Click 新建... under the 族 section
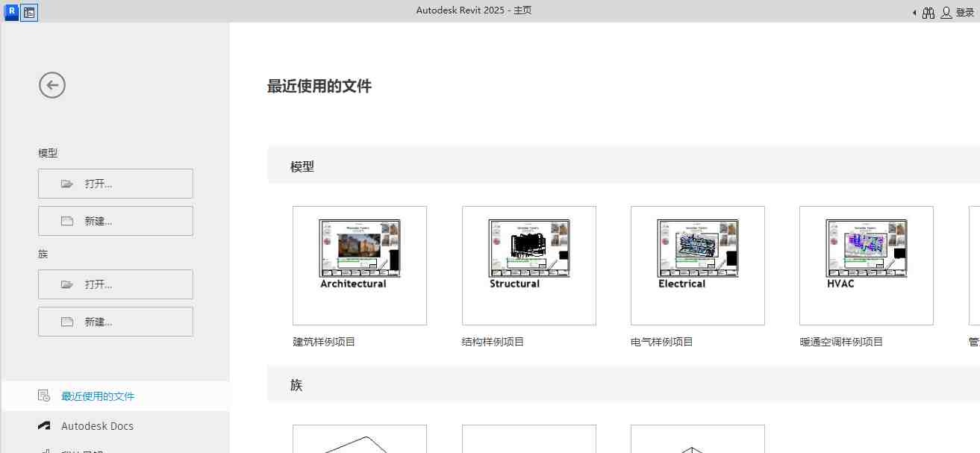This screenshot has width=980, height=453. tap(115, 321)
